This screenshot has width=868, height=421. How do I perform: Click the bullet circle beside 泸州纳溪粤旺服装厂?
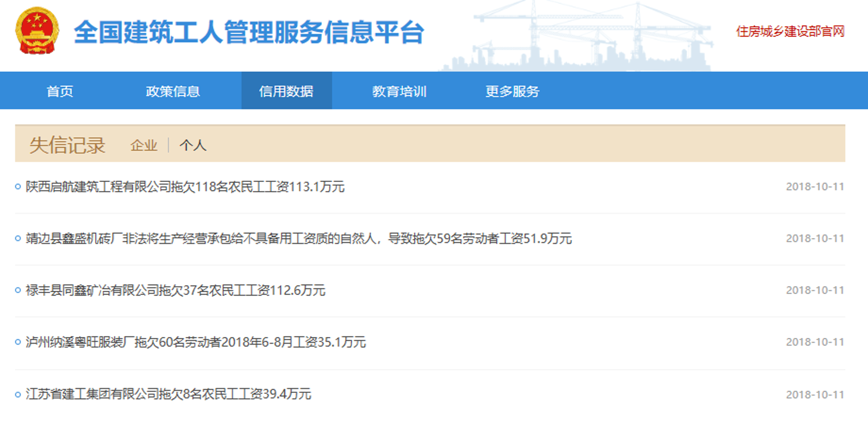click(18, 342)
